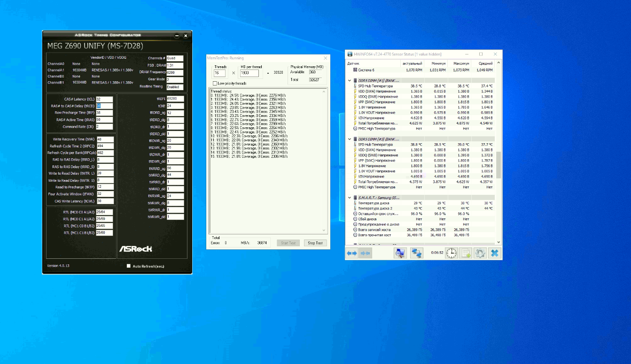Image resolution: width=631 pixels, height=364 pixels.
Task: Click Всего прочитал хост row label
Action: (x=374, y=235)
